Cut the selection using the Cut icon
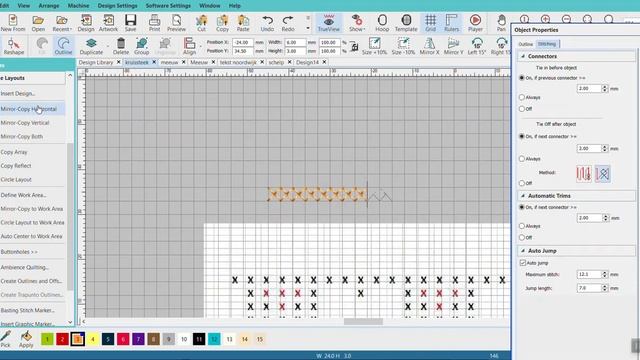Viewport: 640px width, 360px height. click(x=201, y=23)
